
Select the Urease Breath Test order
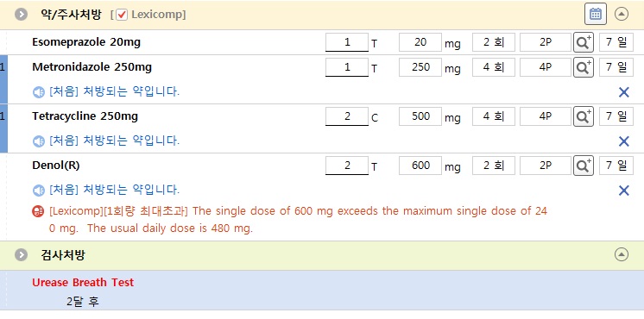(83, 283)
